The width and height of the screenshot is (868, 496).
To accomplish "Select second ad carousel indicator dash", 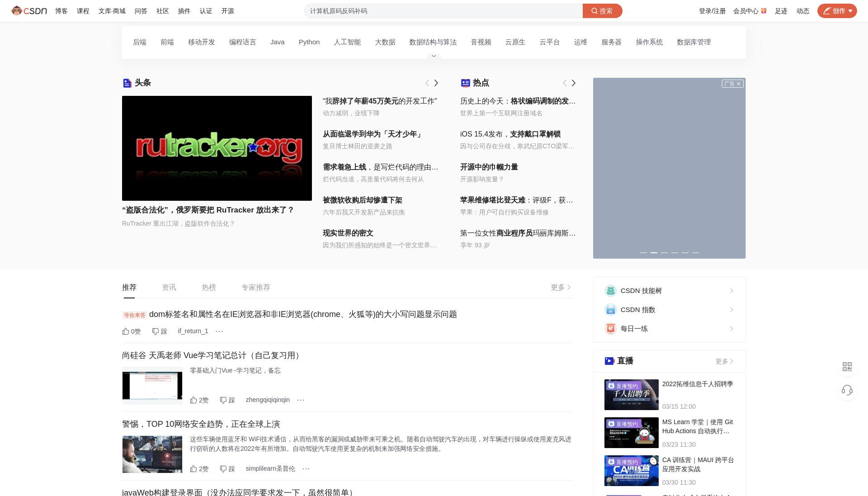I will (654, 253).
